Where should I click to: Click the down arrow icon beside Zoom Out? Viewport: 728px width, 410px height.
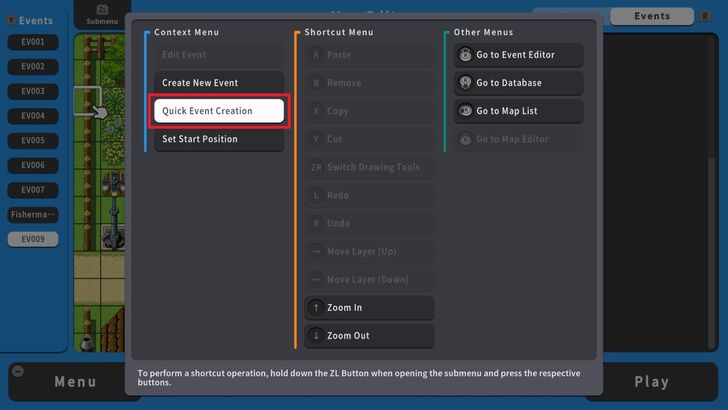(x=316, y=336)
